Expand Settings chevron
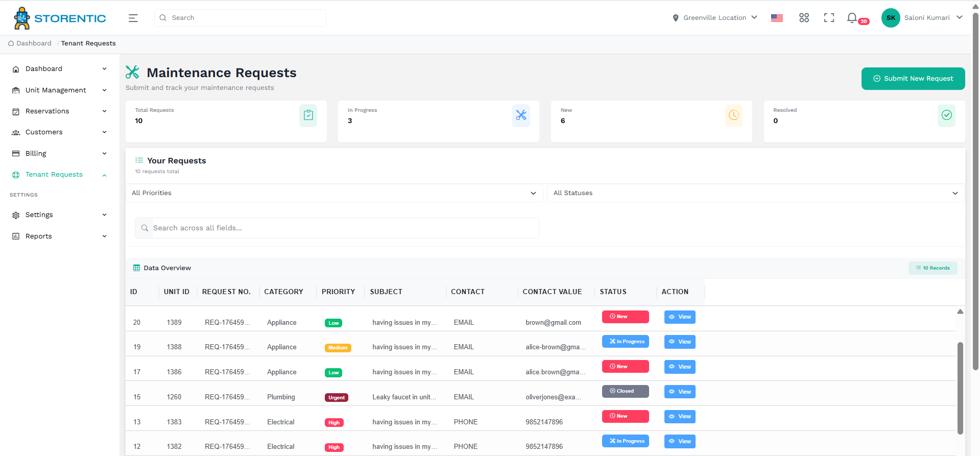The height and width of the screenshot is (456, 980). pos(104,215)
